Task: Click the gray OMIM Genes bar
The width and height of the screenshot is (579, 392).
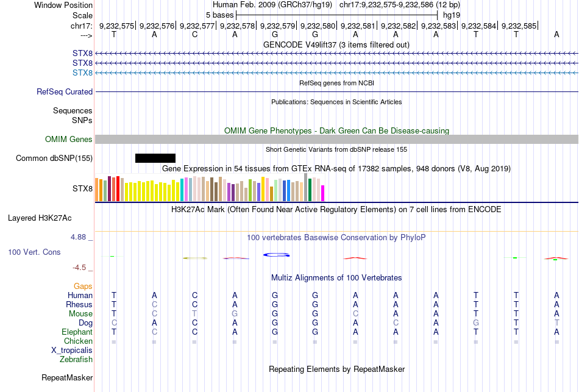Action: coord(337,139)
